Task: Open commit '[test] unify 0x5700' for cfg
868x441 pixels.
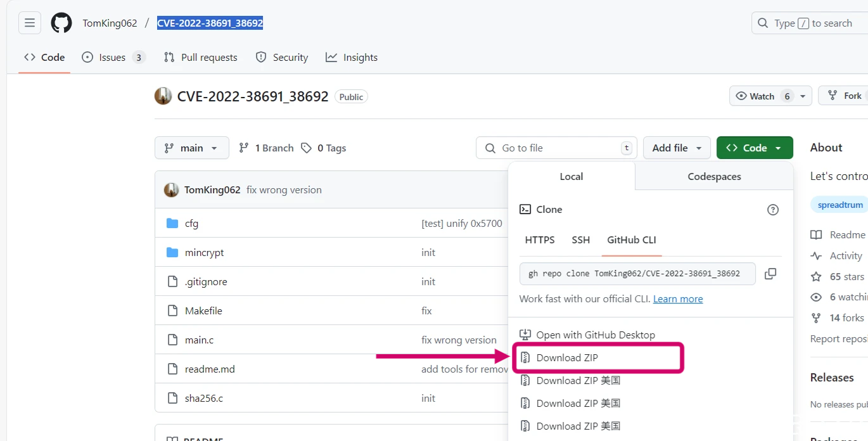Action: pos(462,223)
